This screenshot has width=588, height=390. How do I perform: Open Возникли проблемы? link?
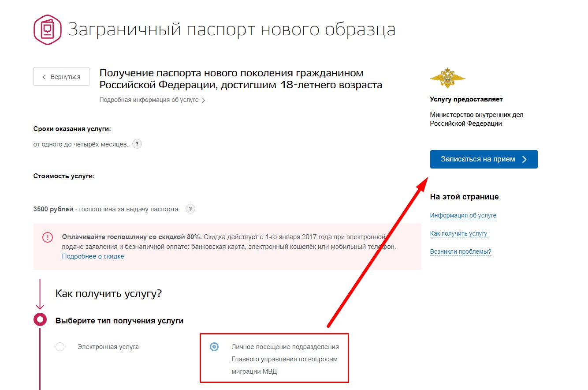point(461,252)
